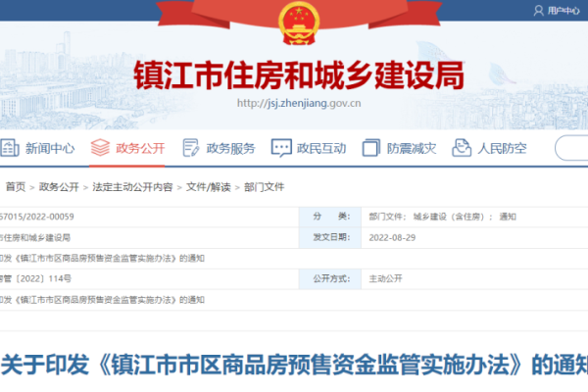
Task: Go to 首页 in breadcrumb
Action: click(x=16, y=187)
